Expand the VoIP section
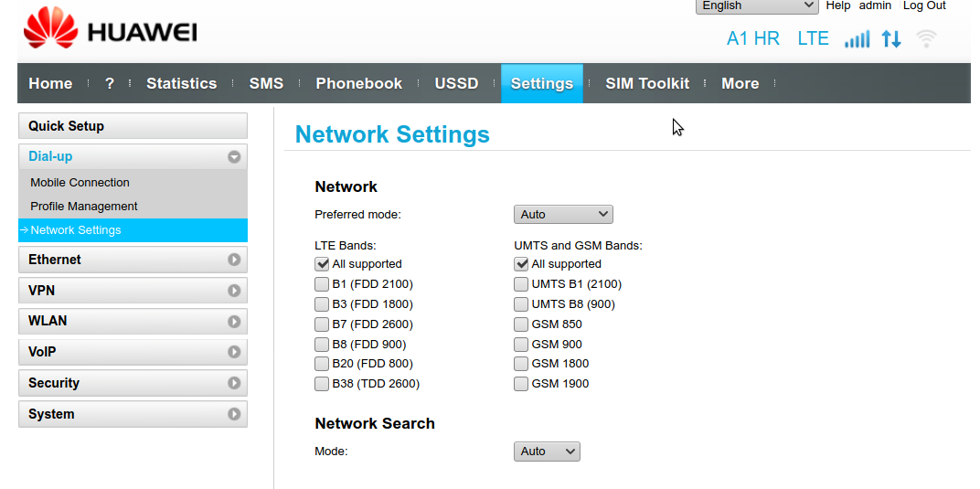This screenshot has height=489, width=980. tap(133, 352)
